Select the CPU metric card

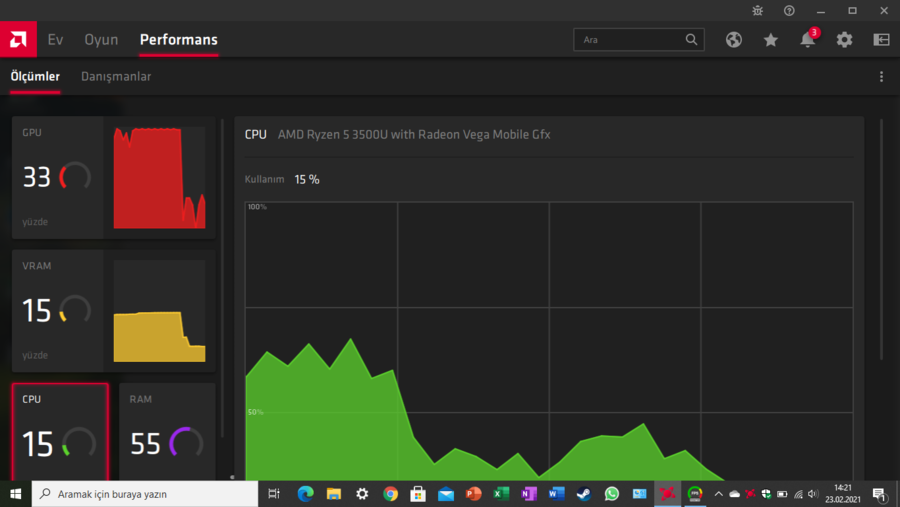click(60, 431)
